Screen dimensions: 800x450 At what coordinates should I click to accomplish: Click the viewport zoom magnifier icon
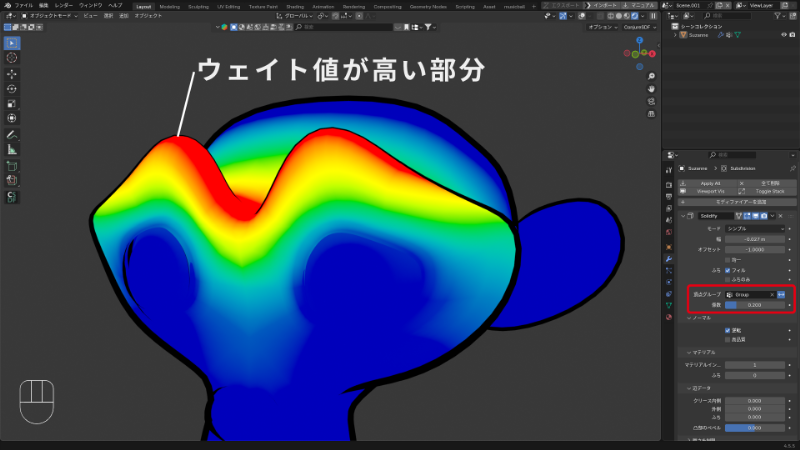[x=651, y=75]
